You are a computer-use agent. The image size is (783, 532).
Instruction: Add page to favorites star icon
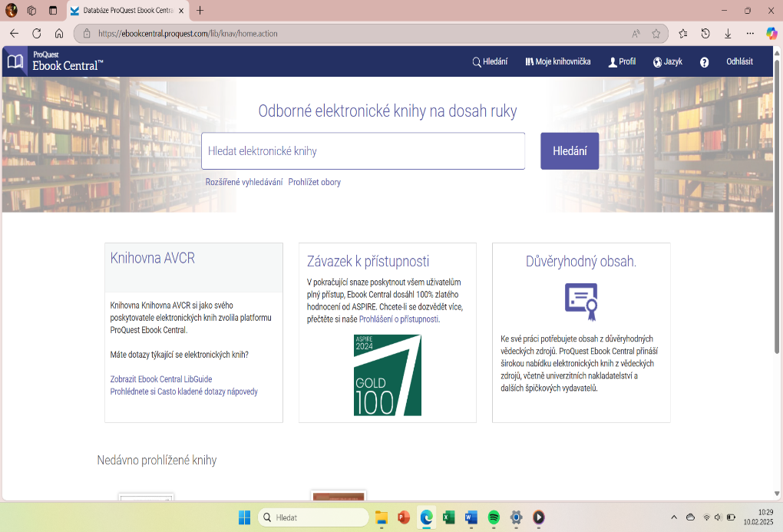click(x=656, y=34)
